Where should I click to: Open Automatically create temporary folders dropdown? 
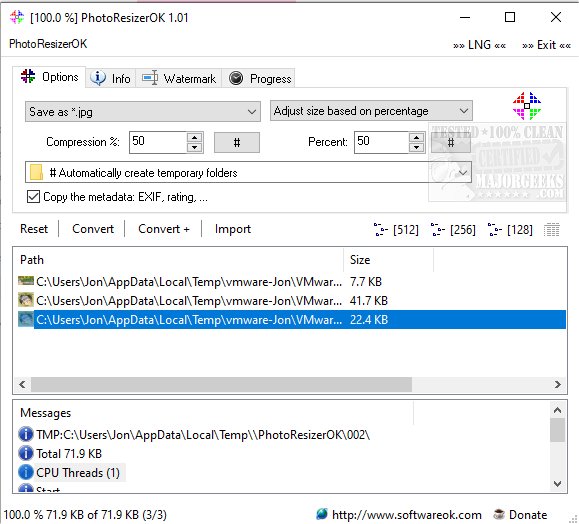248,172
